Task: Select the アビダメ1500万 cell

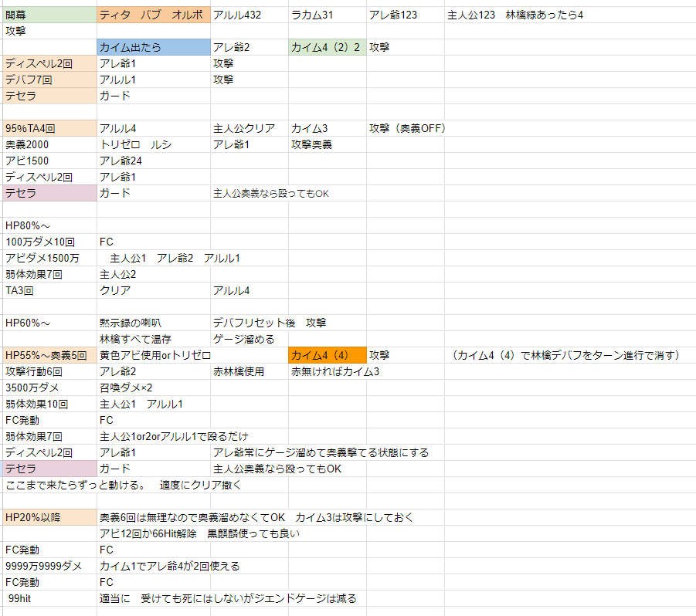Action: [49, 258]
